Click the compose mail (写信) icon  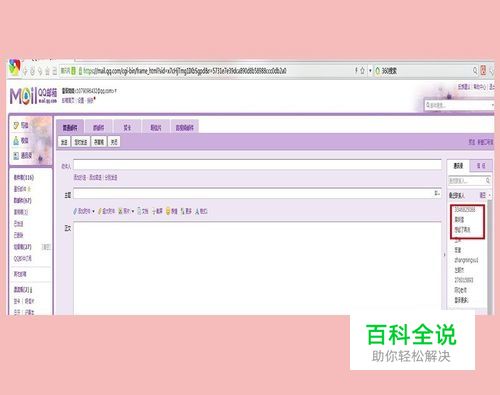coord(16,125)
